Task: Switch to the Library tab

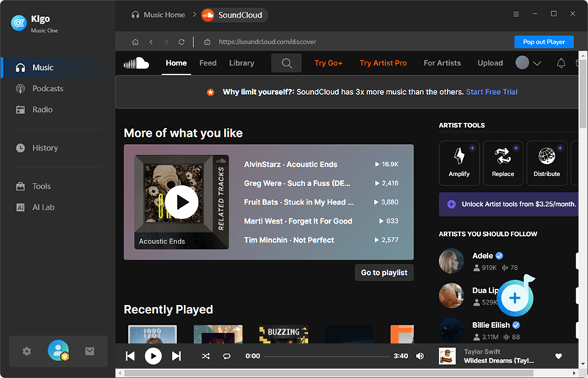Action: point(242,63)
